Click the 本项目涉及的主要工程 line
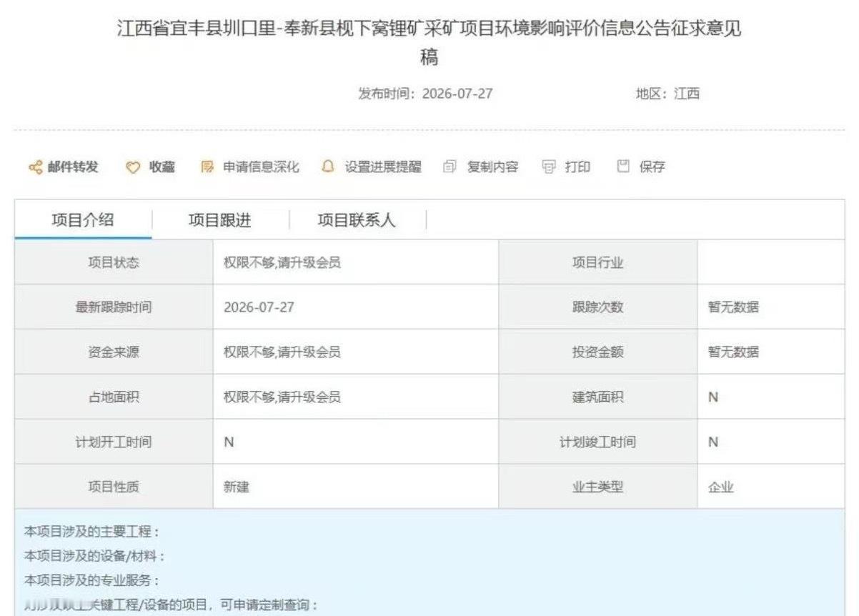This screenshot has width=859, height=616. point(92,532)
